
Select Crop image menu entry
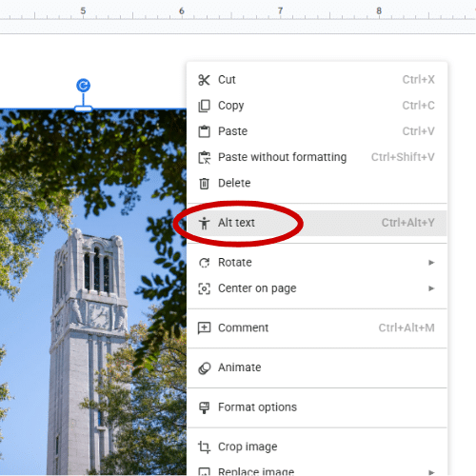pos(317,446)
